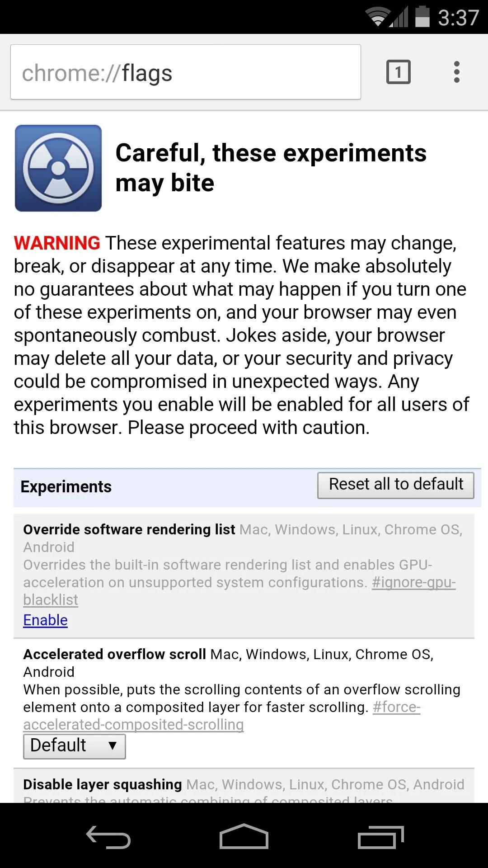488x868 pixels.
Task: Click the red WARNING text
Action: [57, 243]
